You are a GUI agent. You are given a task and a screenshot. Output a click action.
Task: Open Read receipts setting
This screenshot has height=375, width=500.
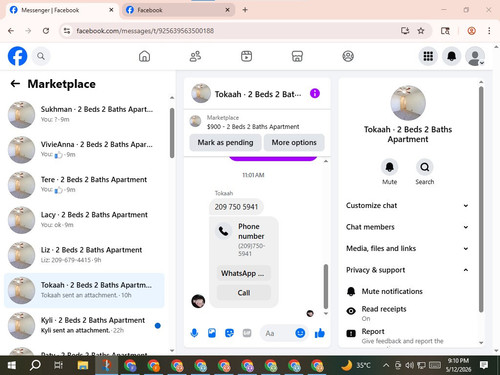click(407, 313)
